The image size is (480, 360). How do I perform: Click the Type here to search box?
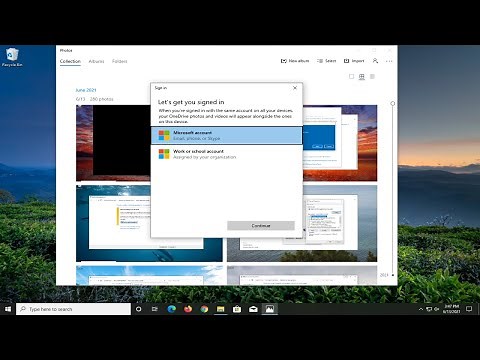click(73, 309)
